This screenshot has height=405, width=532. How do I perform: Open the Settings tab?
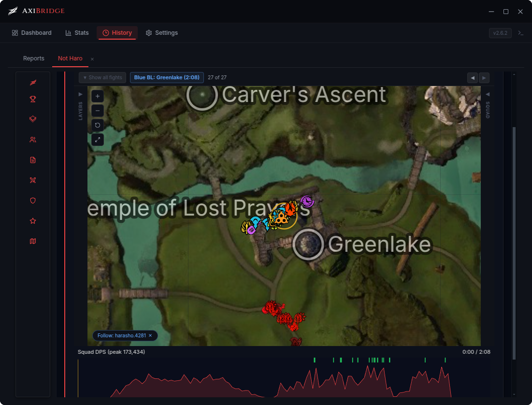pyautogui.click(x=162, y=33)
